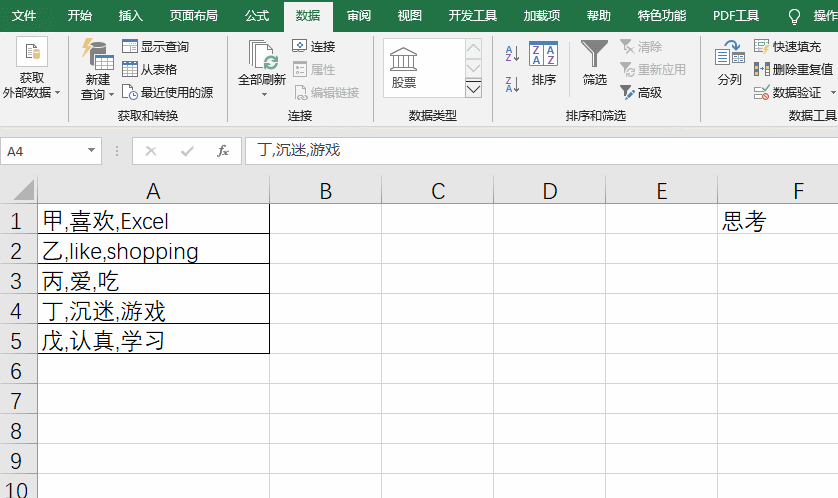Expand Data Validation dropdown arrow

[833, 93]
